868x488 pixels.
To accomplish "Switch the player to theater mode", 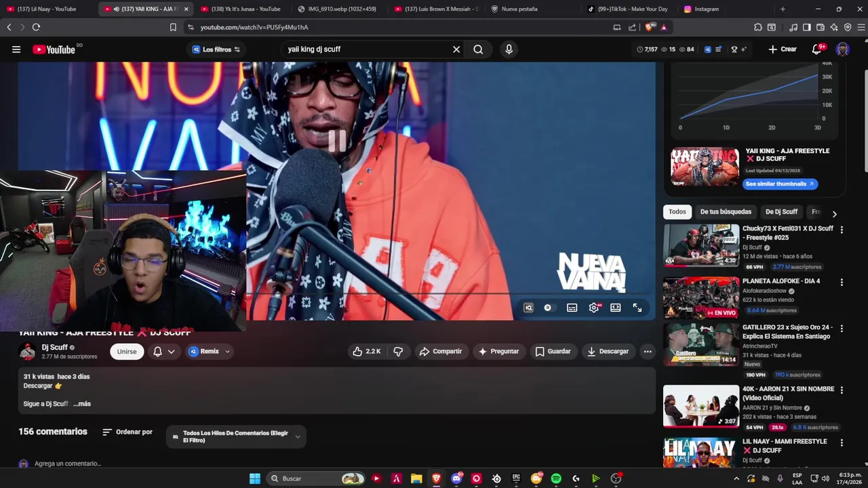I will click(615, 308).
